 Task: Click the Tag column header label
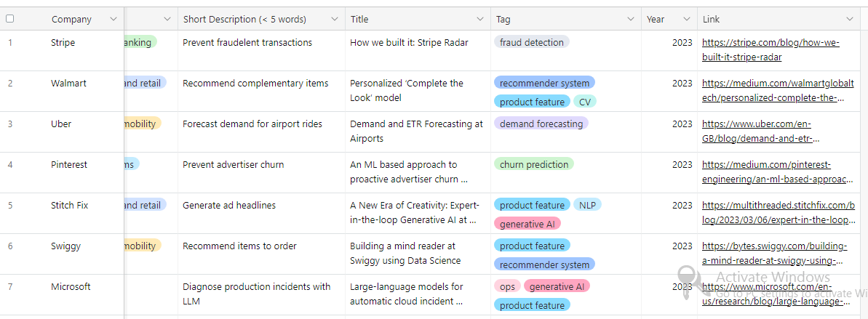coord(503,20)
